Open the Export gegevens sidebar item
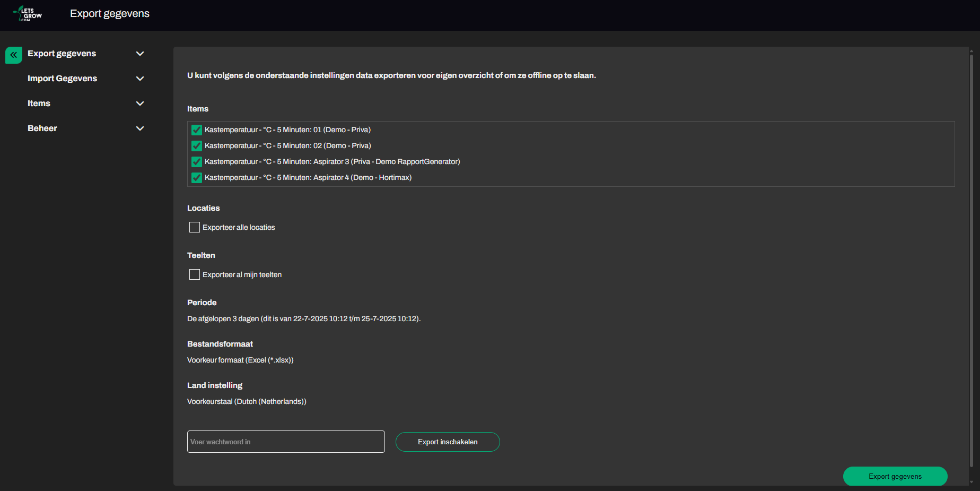The width and height of the screenshot is (980, 491). point(62,54)
